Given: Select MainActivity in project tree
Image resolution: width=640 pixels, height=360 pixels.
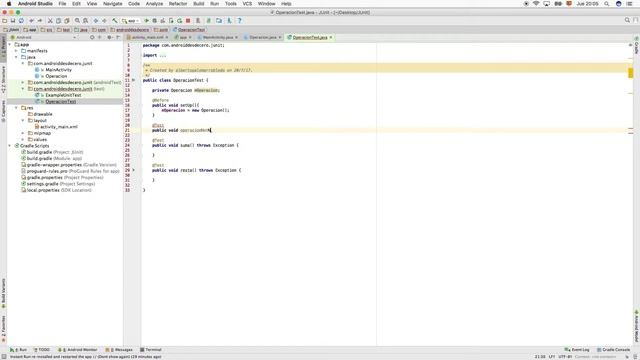Looking at the screenshot, I should [x=58, y=70].
